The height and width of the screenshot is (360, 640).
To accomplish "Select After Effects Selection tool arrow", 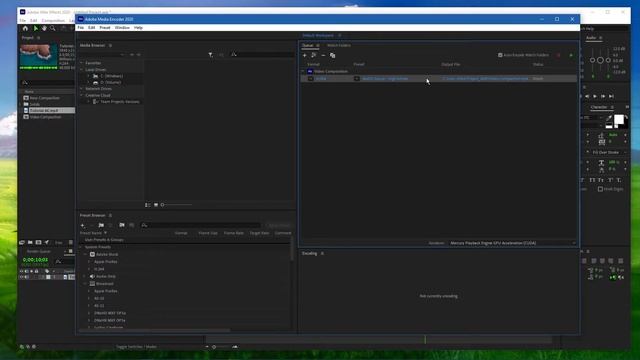I will 36,29.
